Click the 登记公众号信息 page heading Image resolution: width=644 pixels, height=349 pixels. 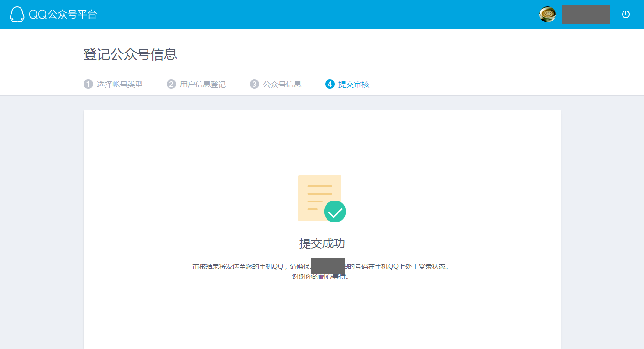point(130,54)
